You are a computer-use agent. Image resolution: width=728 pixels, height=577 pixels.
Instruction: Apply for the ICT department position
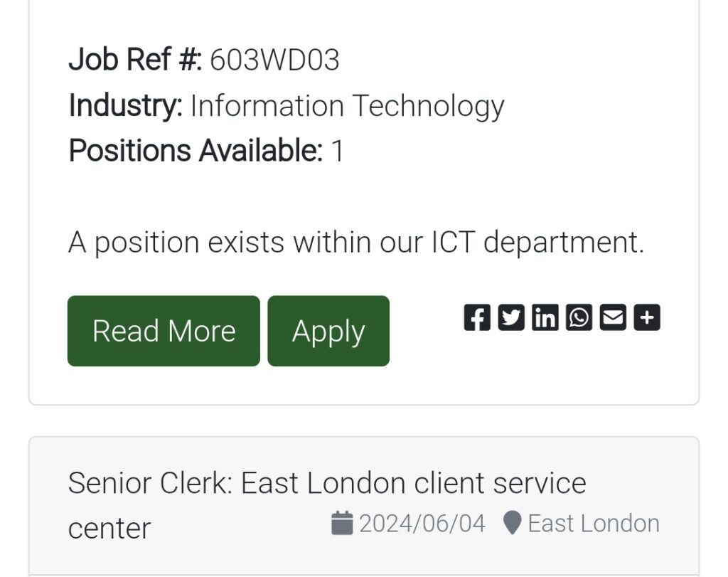(x=328, y=331)
